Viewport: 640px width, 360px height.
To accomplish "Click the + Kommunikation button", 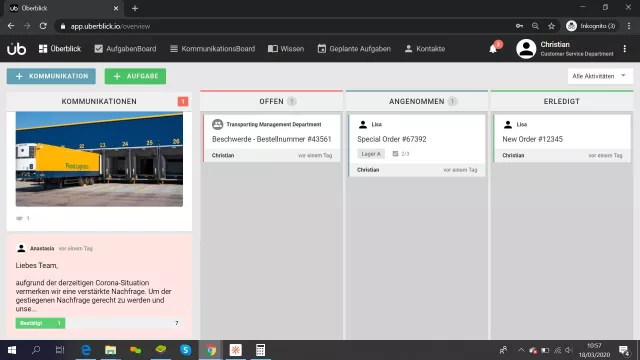I will tap(51, 76).
